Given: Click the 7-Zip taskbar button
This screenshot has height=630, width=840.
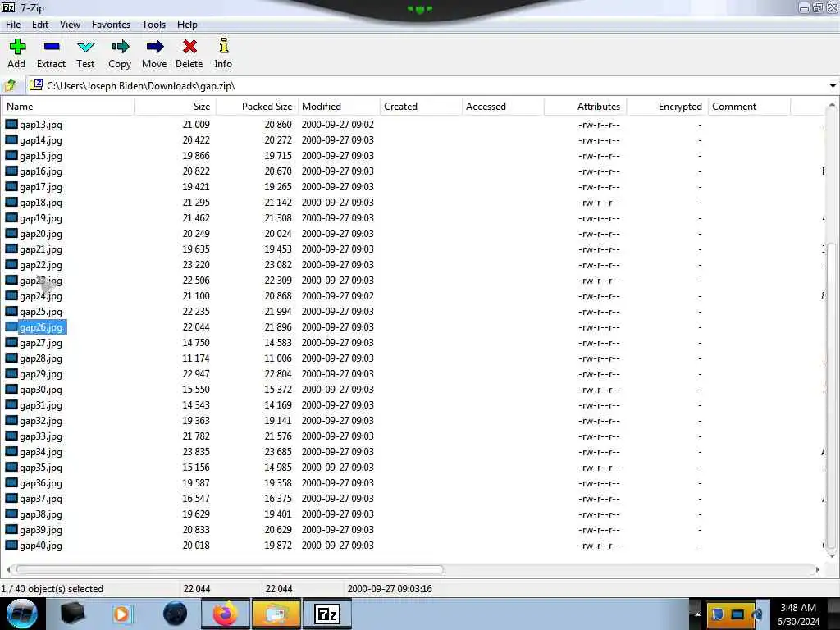Looking at the screenshot, I should [327, 614].
